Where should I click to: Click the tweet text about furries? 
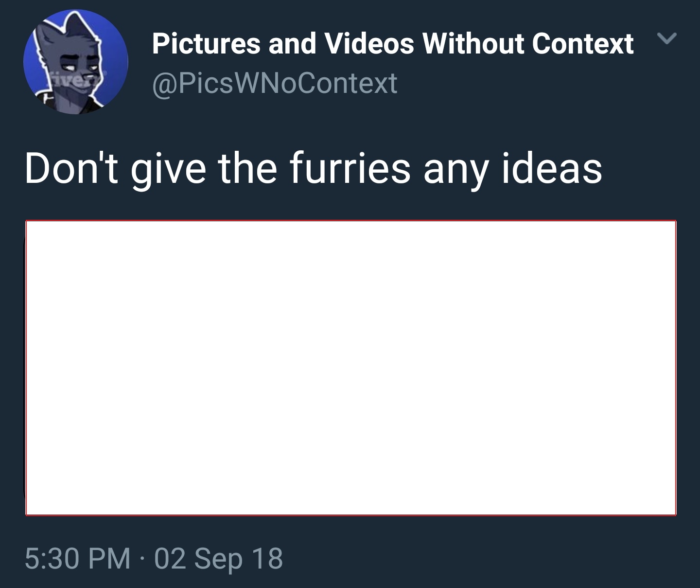pos(314,168)
